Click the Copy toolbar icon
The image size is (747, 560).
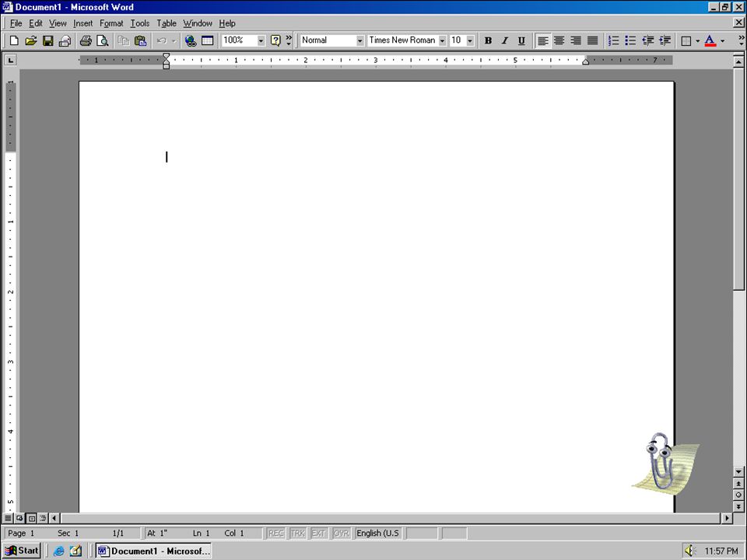(124, 40)
